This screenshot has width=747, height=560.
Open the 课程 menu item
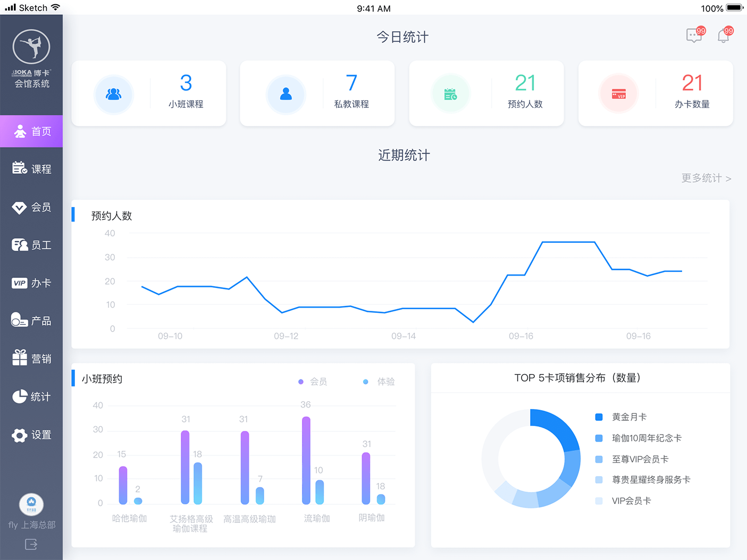[x=31, y=169]
